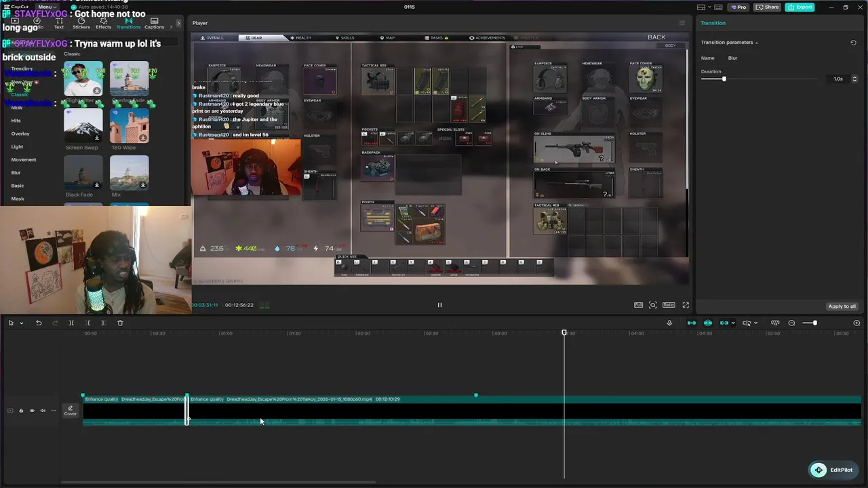Click the snapshot focus icon in player
868x488 pixels.
pyautogui.click(x=653, y=305)
